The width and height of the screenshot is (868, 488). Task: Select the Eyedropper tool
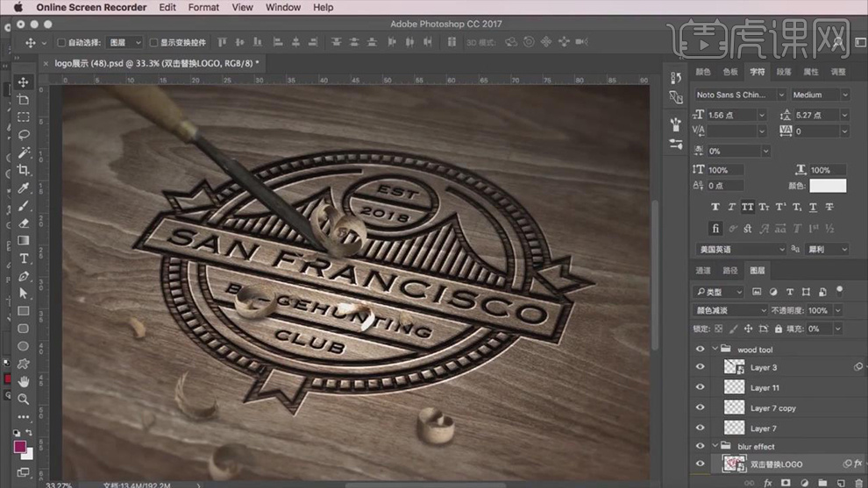click(x=24, y=188)
